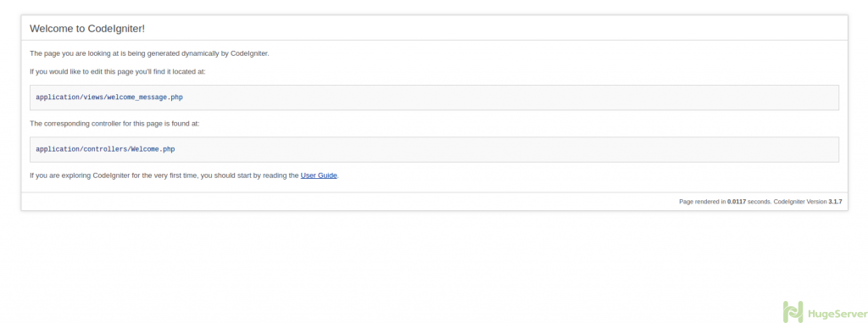Click the 0.0117 render time value
Viewport: 868px width, 323px height.
737,202
